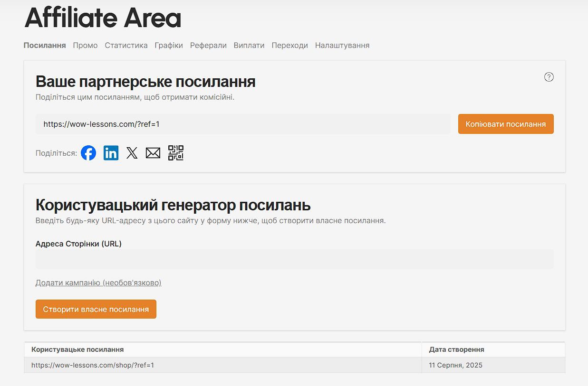
Task: Share affiliate link by email icon
Action: coord(153,153)
